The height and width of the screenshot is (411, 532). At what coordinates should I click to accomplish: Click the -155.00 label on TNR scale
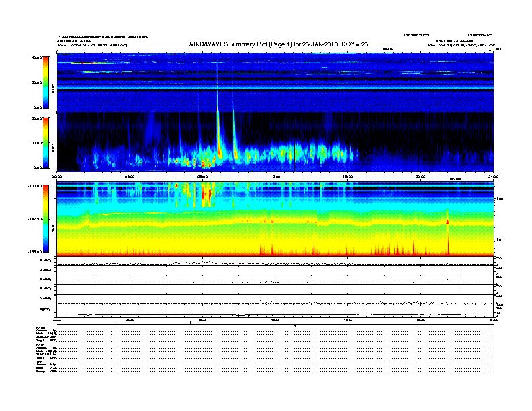[x=35, y=252]
